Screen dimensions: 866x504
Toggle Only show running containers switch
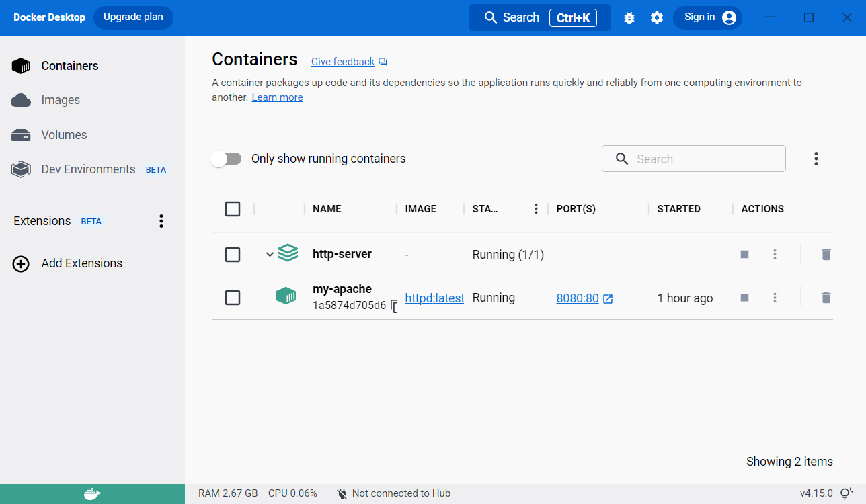226,159
